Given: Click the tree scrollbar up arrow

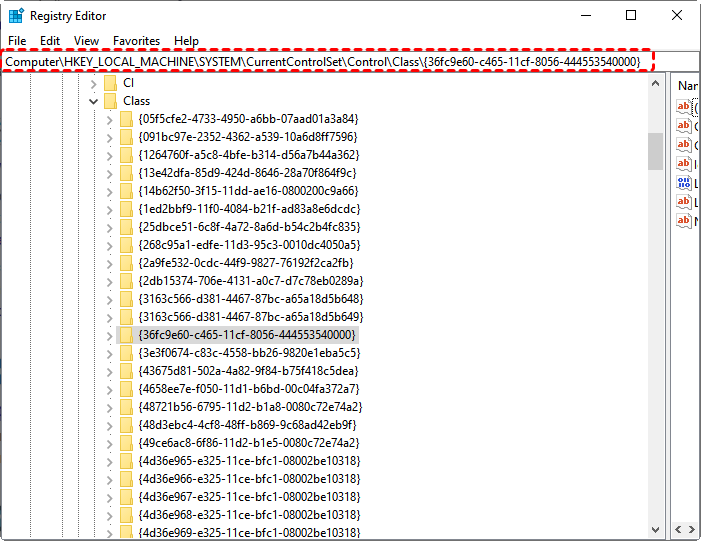Looking at the screenshot, I should point(655,83).
